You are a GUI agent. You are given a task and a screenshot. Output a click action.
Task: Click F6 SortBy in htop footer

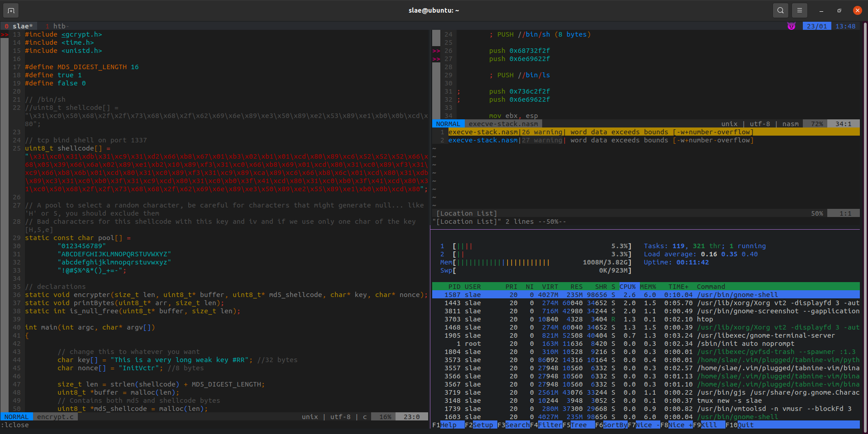click(611, 425)
